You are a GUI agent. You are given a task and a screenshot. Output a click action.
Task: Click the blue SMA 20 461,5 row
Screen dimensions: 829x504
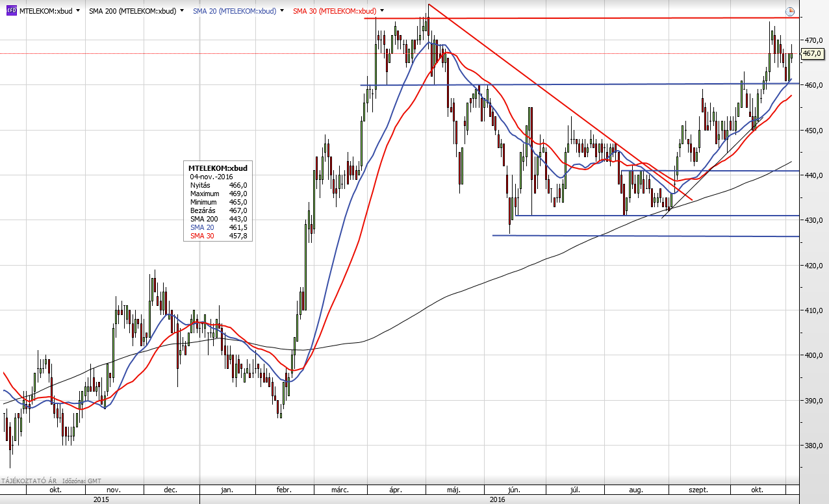(x=218, y=227)
